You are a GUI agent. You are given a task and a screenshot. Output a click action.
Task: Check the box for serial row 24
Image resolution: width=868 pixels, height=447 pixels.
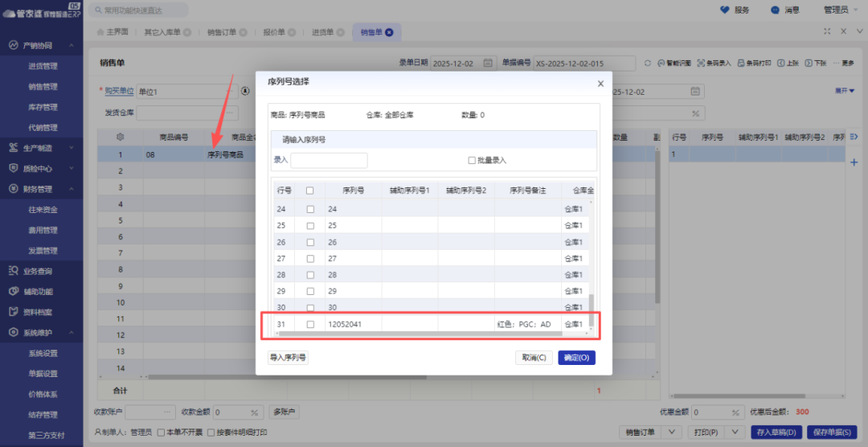[310, 209]
